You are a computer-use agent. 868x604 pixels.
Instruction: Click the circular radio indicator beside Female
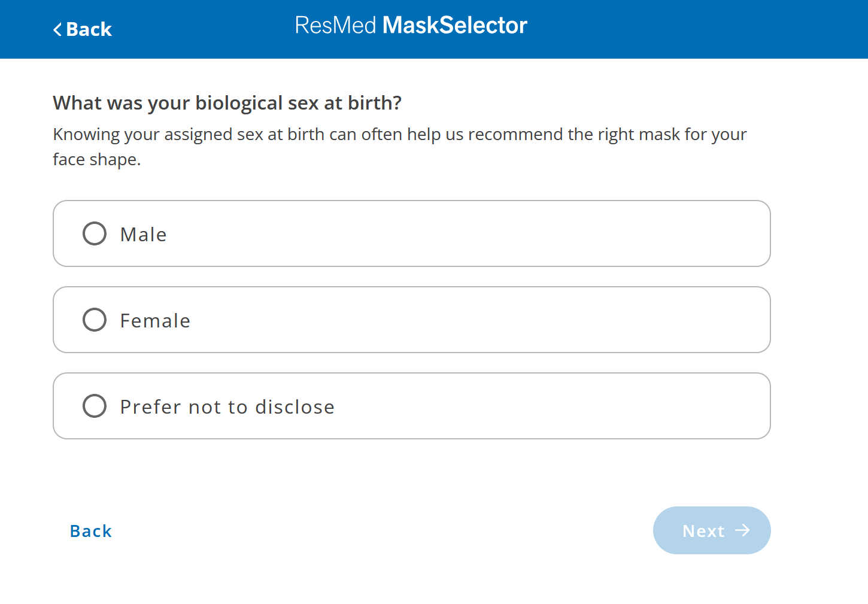(94, 320)
